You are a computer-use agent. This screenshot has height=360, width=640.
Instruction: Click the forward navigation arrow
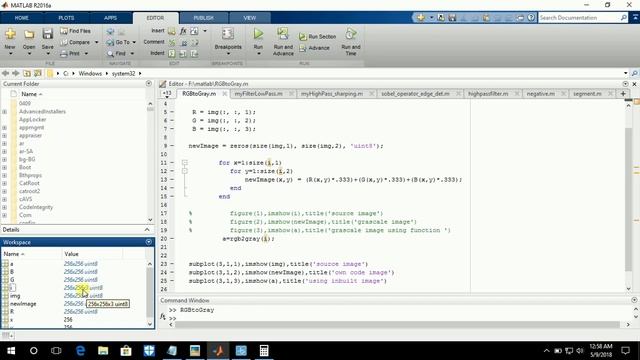(16, 73)
